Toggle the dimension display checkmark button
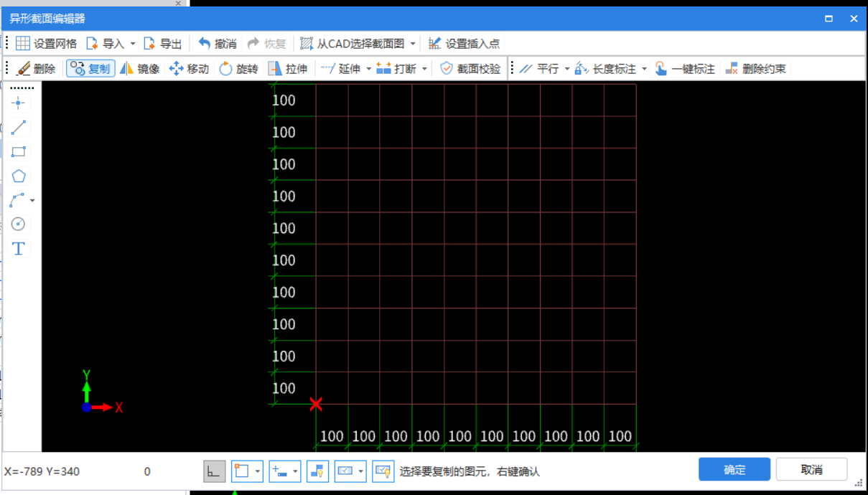Image resolution: width=868 pixels, height=495 pixels. tap(345, 471)
